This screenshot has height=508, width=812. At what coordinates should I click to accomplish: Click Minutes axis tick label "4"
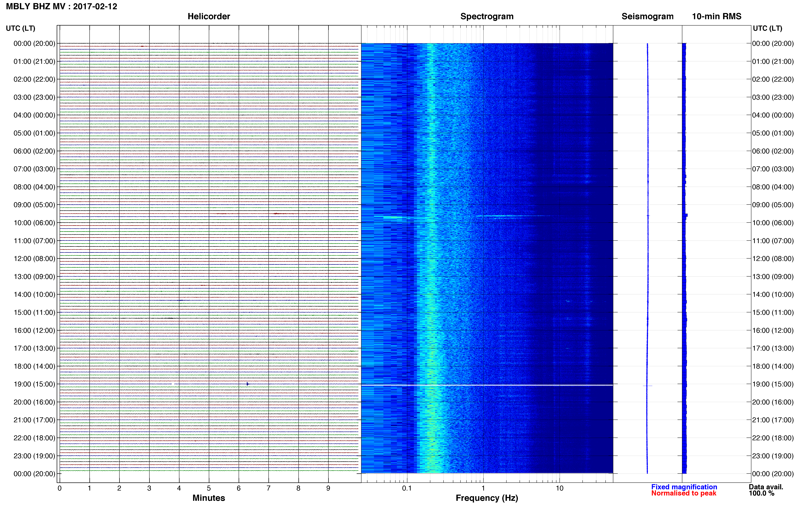point(179,488)
